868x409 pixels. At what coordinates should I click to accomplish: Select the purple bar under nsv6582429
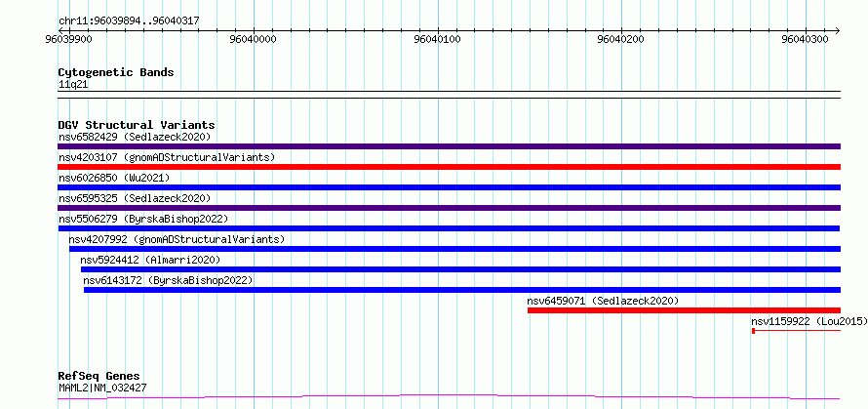click(449, 146)
